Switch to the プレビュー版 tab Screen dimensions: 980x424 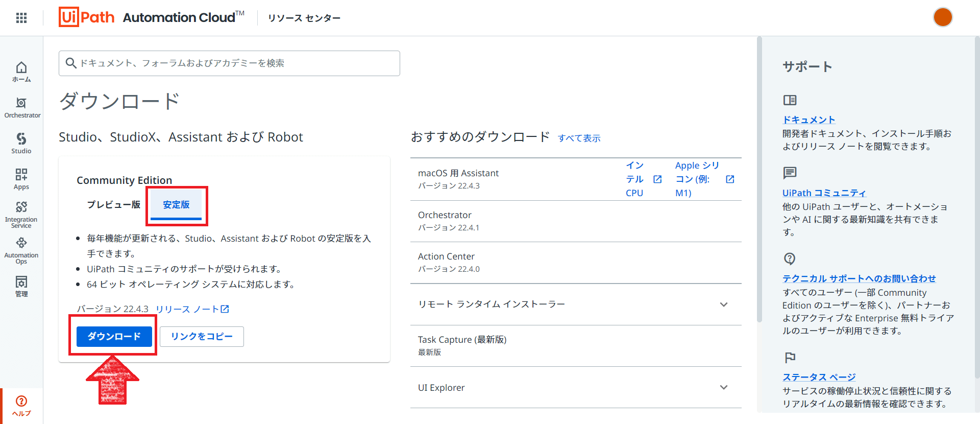tap(113, 204)
